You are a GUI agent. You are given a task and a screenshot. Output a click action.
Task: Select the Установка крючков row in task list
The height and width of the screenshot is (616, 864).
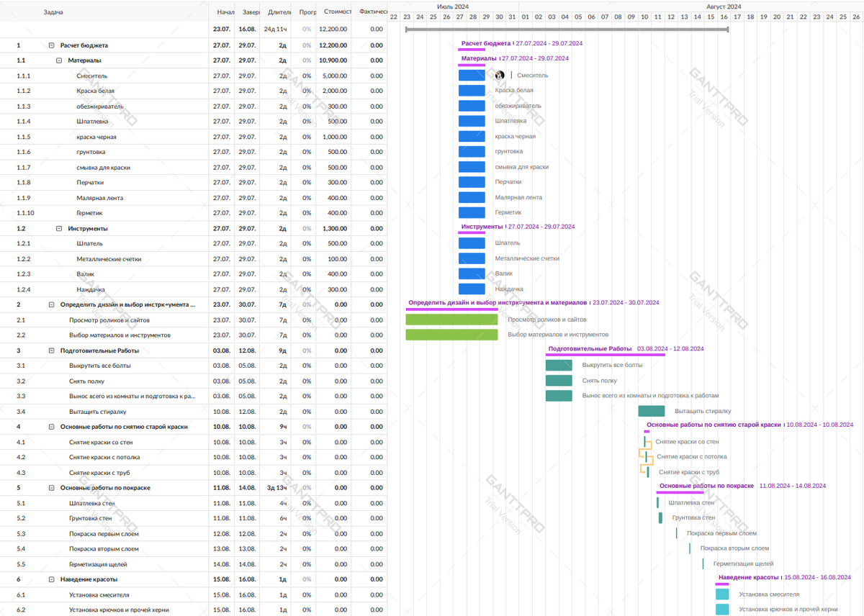[193, 610]
